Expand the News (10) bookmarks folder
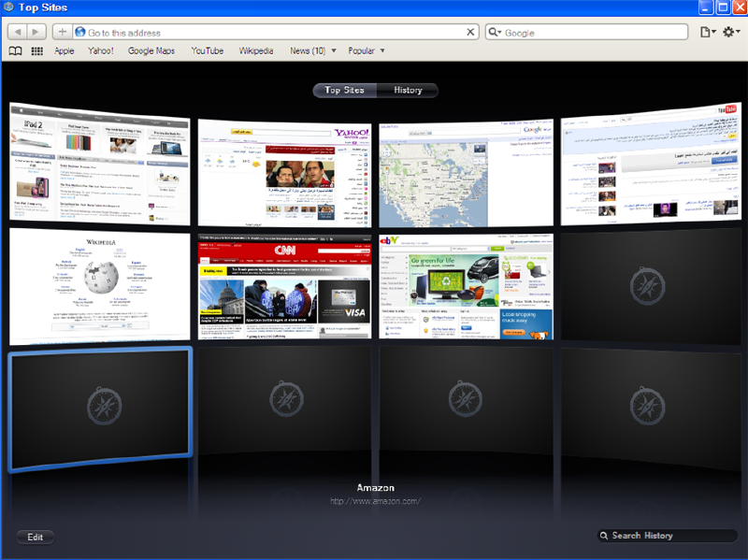The width and height of the screenshot is (748, 560). pyautogui.click(x=313, y=50)
